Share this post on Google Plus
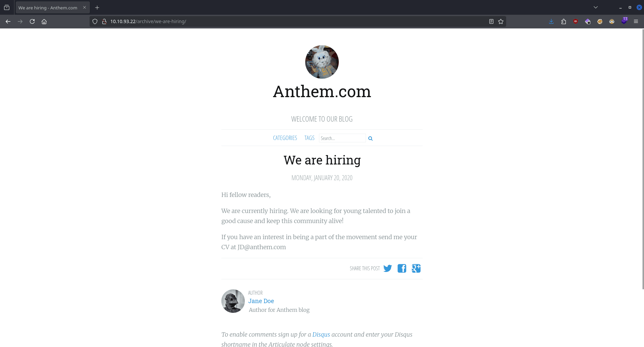644x347 pixels. pos(416,268)
